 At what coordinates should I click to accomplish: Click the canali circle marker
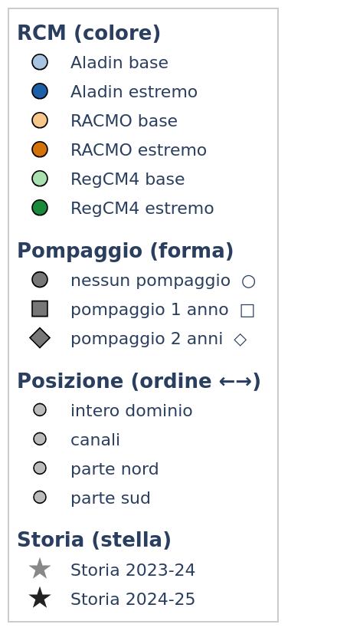[x=40, y=439]
